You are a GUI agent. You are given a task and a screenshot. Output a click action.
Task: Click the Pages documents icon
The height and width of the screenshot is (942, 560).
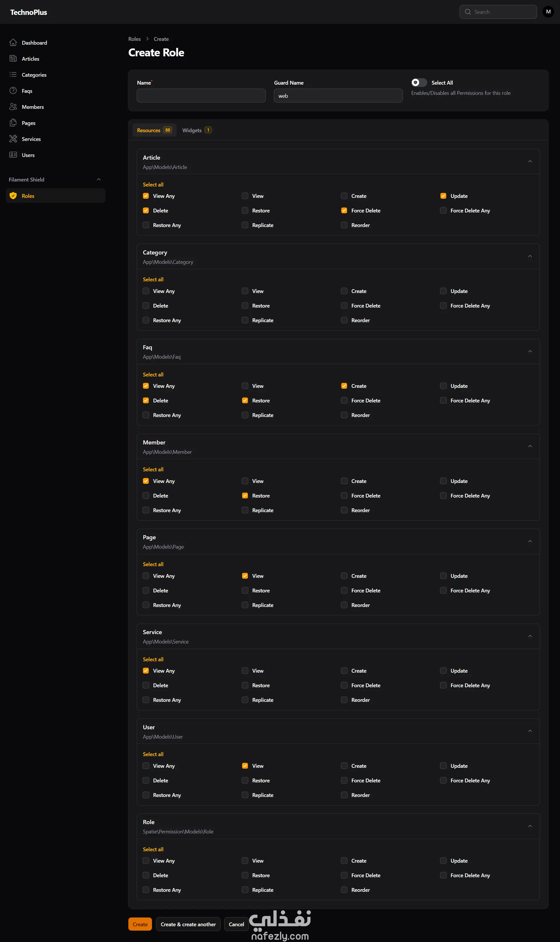click(13, 123)
